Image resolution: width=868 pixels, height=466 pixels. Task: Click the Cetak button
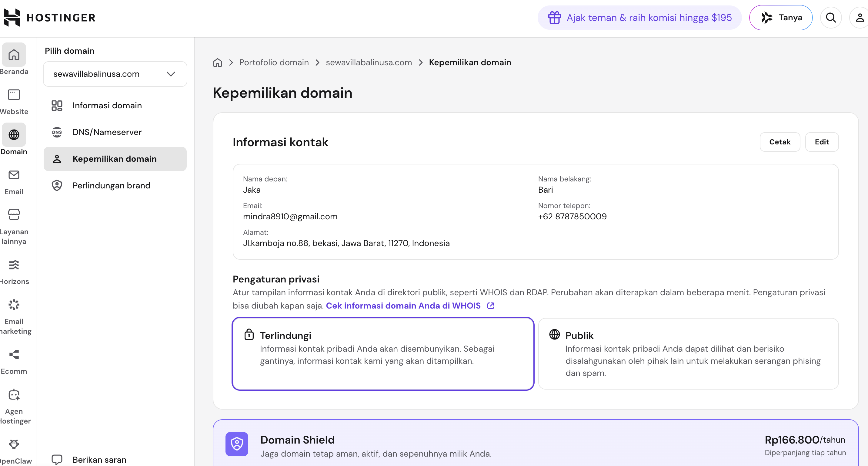click(780, 142)
